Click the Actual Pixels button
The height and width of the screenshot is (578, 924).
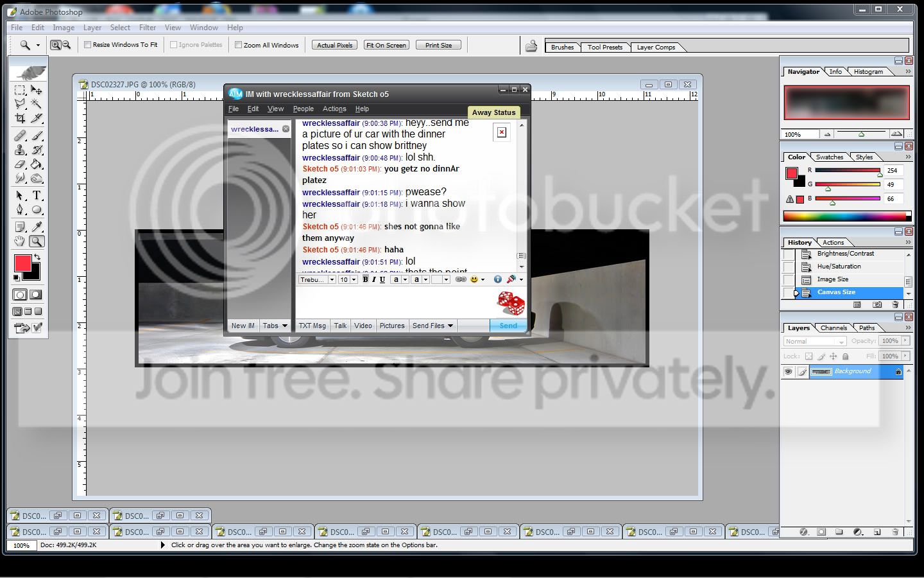pyautogui.click(x=335, y=45)
